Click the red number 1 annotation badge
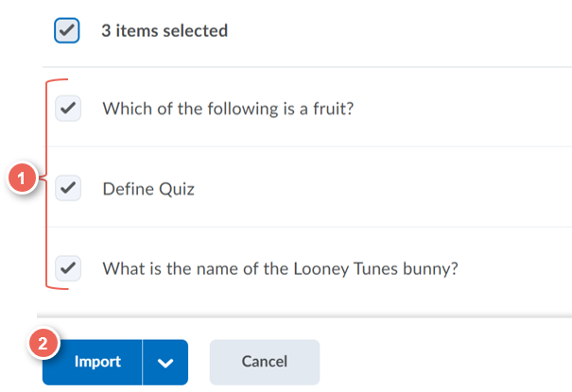 pos(22,179)
